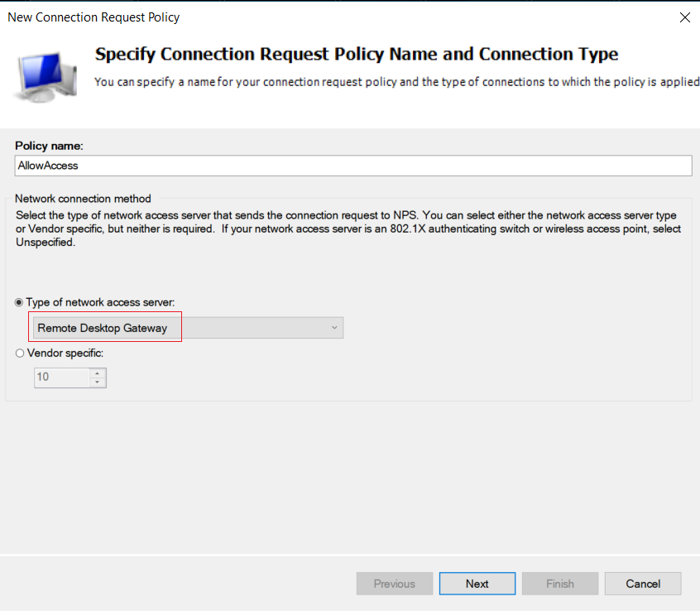Decrease vendor specific value with down arrow
Screen dimensions: 700x611
98,382
